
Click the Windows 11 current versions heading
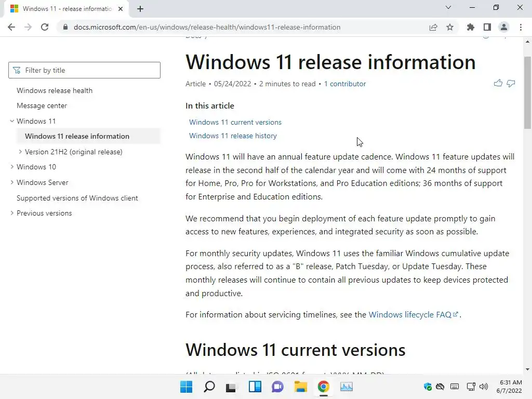[295, 350]
